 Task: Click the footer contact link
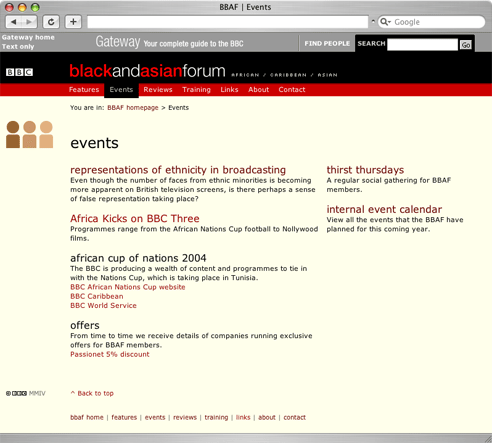[294, 417]
